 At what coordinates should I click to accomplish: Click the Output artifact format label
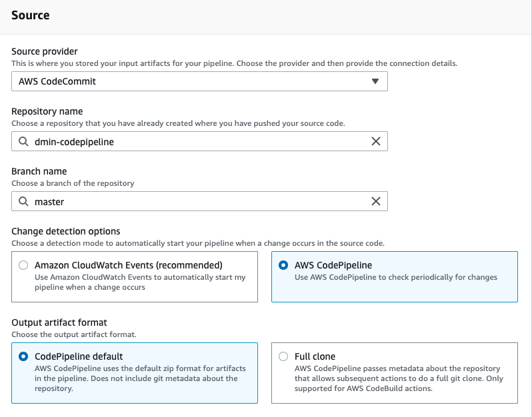(59, 322)
